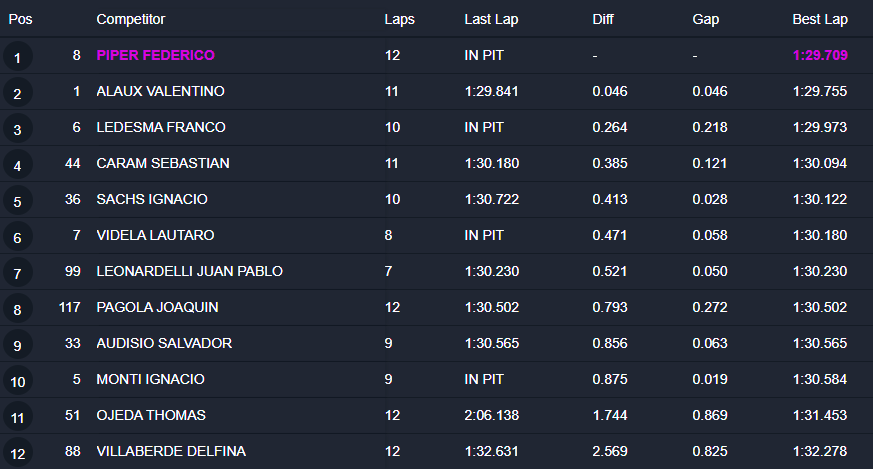
Task: Select VILLABERDE DELFINA row name
Action: pyautogui.click(x=171, y=451)
